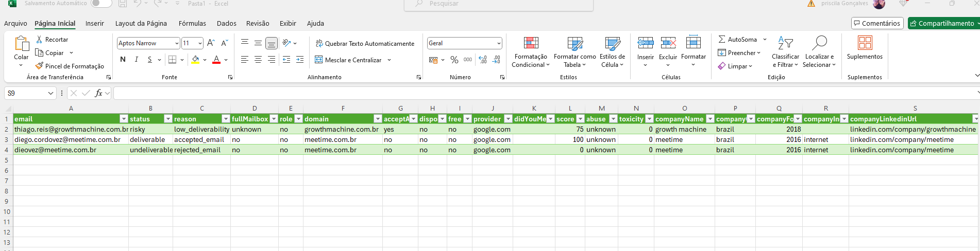Image resolution: width=980 pixels, height=251 pixels.
Task: Apply yellow fill color bucket
Action: pyautogui.click(x=196, y=60)
